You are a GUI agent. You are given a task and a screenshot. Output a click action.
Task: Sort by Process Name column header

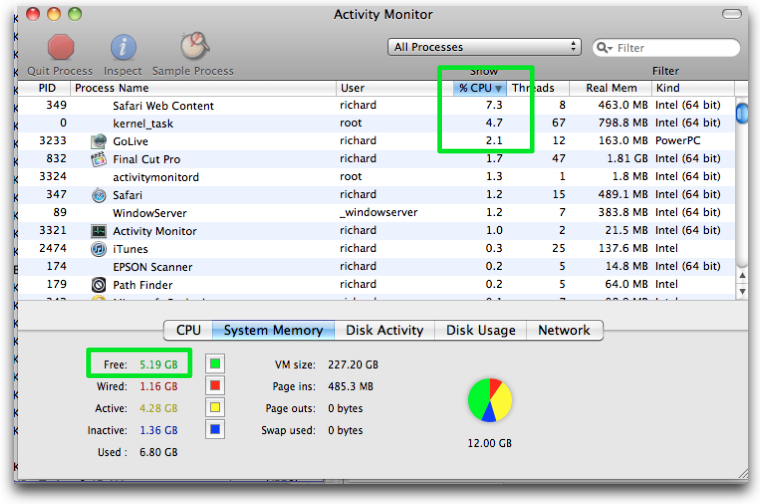tap(203, 88)
